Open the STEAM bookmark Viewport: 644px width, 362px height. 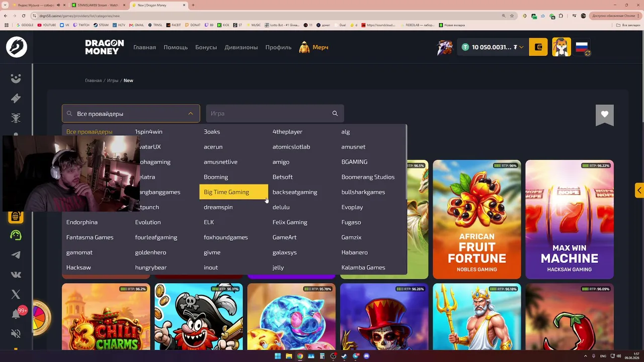click(x=101, y=25)
